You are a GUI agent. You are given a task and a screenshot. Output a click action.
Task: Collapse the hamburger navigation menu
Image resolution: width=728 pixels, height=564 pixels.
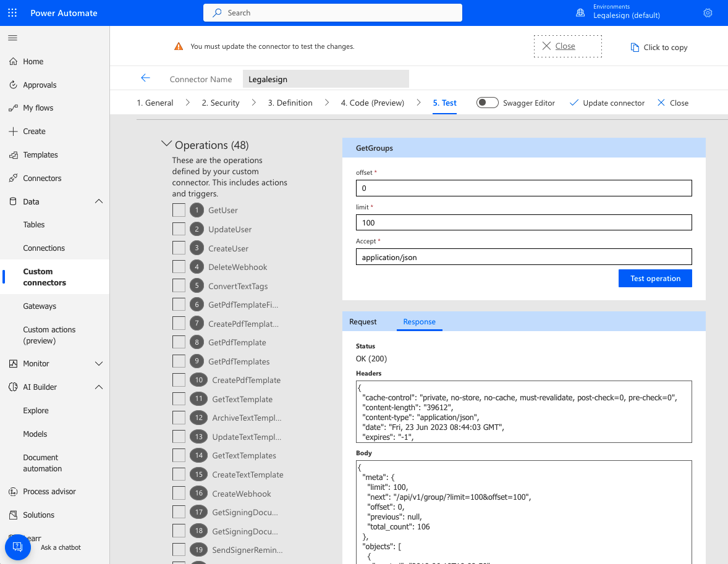coord(12,38)
